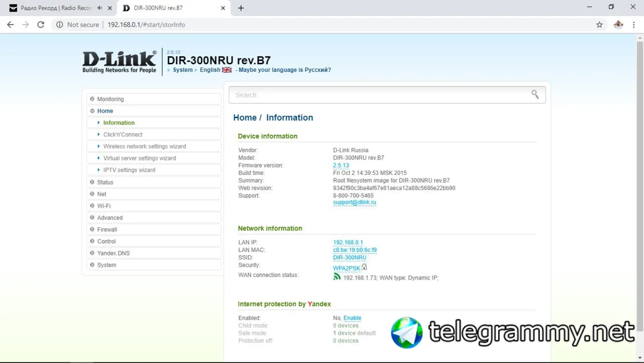
Task: Select the support phone 8-800-700-5465
Action: click(x=353, y=196)
